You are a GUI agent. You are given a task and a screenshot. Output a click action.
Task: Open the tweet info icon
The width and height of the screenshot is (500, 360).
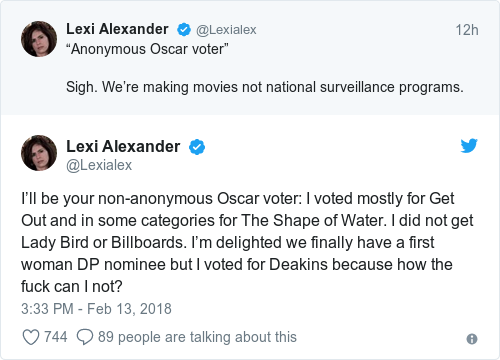coord(472,339)
